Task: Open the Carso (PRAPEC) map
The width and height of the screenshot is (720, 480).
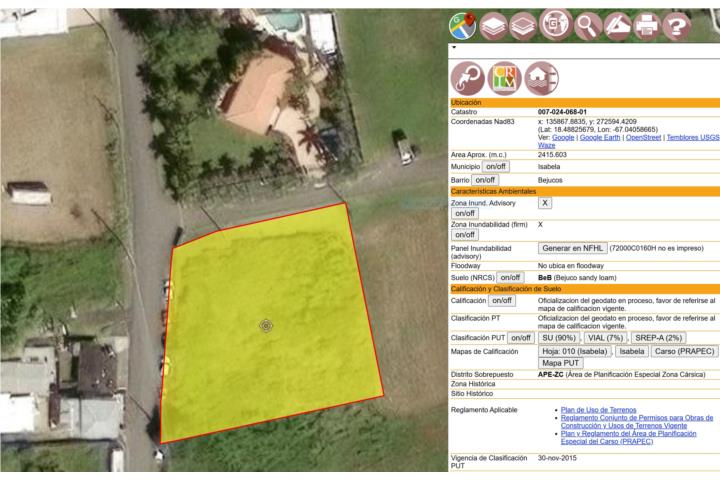Action: pos(683,351)
